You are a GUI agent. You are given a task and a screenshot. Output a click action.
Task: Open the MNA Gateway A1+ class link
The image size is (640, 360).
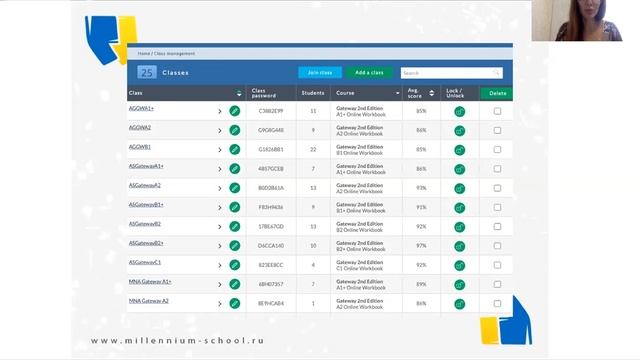click(150, 282)
